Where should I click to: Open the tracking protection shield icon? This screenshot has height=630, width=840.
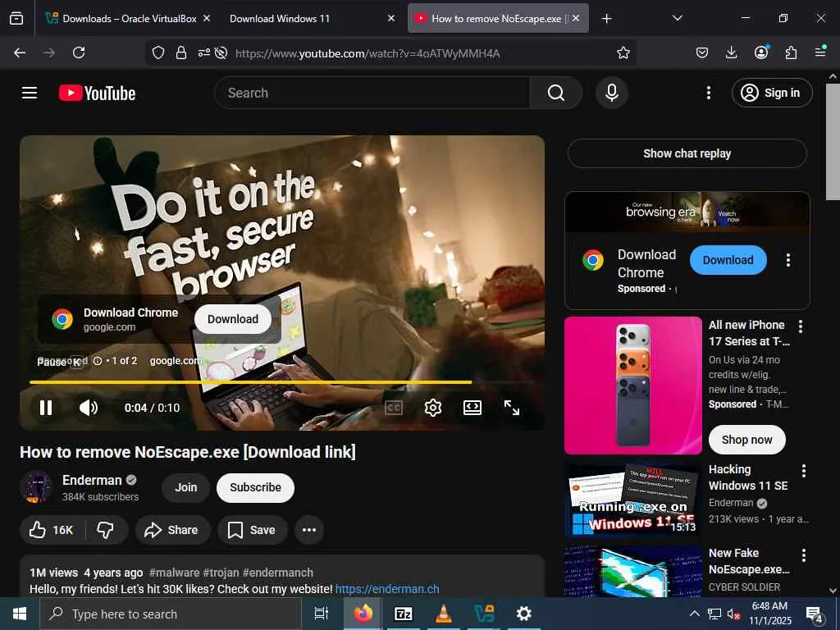pyautogui.click(x=158, y=52)
